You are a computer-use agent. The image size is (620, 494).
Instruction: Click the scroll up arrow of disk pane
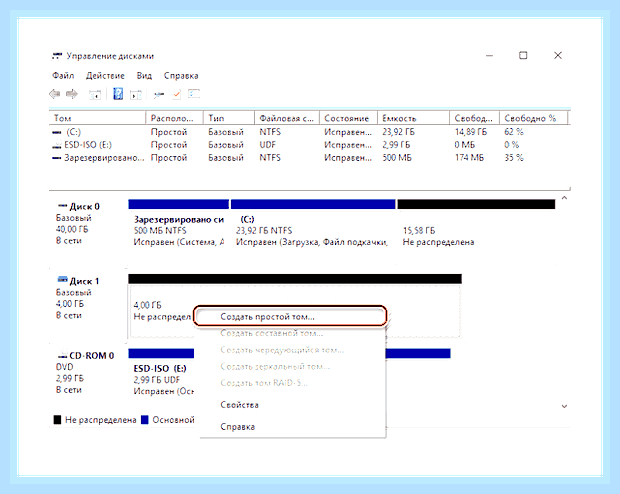pyautogui.click(x=564, y=198)
